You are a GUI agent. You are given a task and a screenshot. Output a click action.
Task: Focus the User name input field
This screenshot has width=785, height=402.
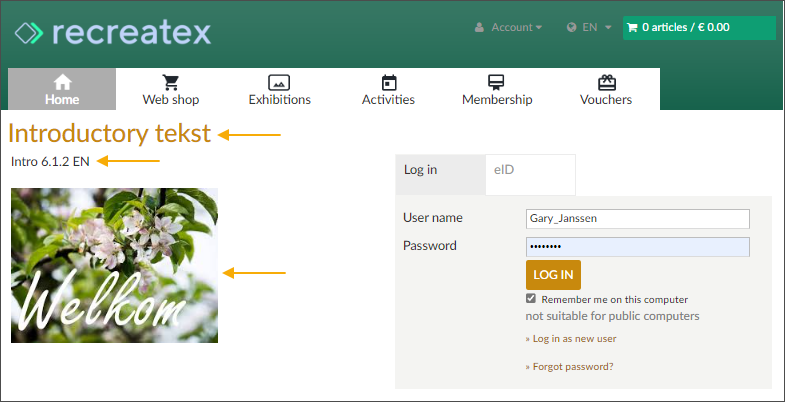(637, 219)
